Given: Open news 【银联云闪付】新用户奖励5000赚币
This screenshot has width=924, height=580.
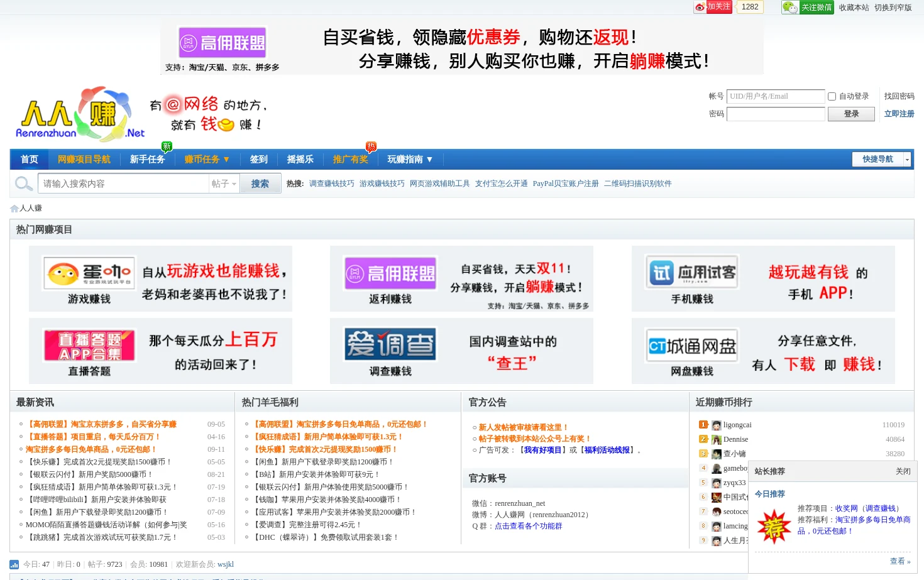Looking at the screenshot, I should click(90, 474).
